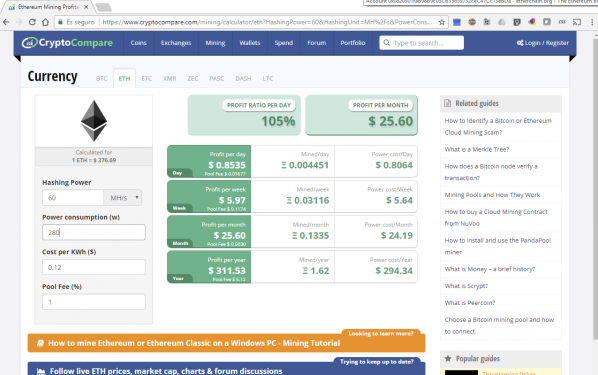Open What is Scrypt guide

pos(466,286)
